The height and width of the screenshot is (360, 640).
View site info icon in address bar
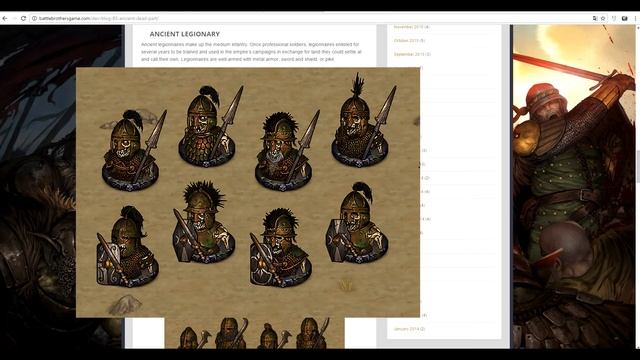(x=34, y=18)
